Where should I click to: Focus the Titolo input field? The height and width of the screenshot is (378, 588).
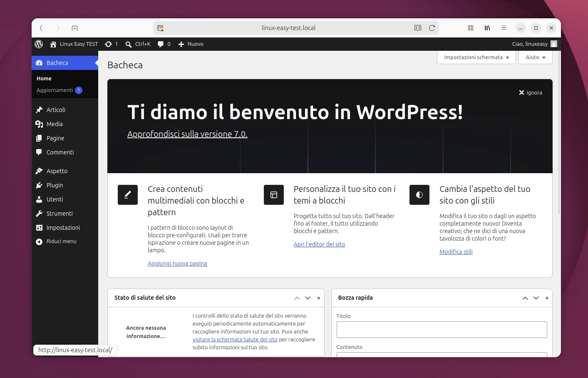(442, 330)
